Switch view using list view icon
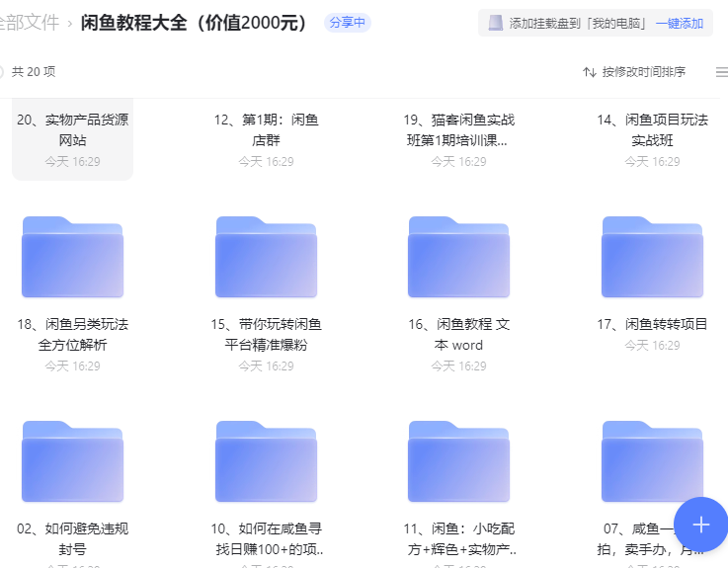Viewport: 728px width, 568px height. [722, 72]
